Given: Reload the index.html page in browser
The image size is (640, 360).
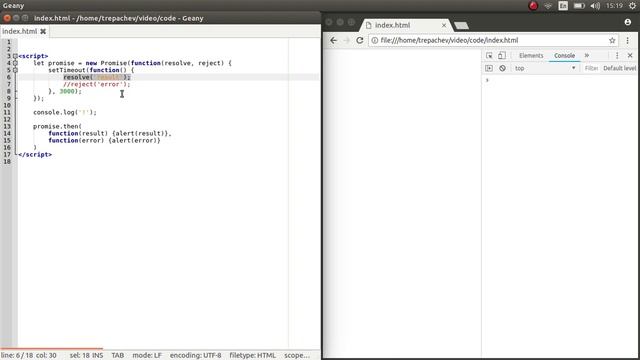Looking at the screenshot, I should pyautogui.click(x=360, y=40).
